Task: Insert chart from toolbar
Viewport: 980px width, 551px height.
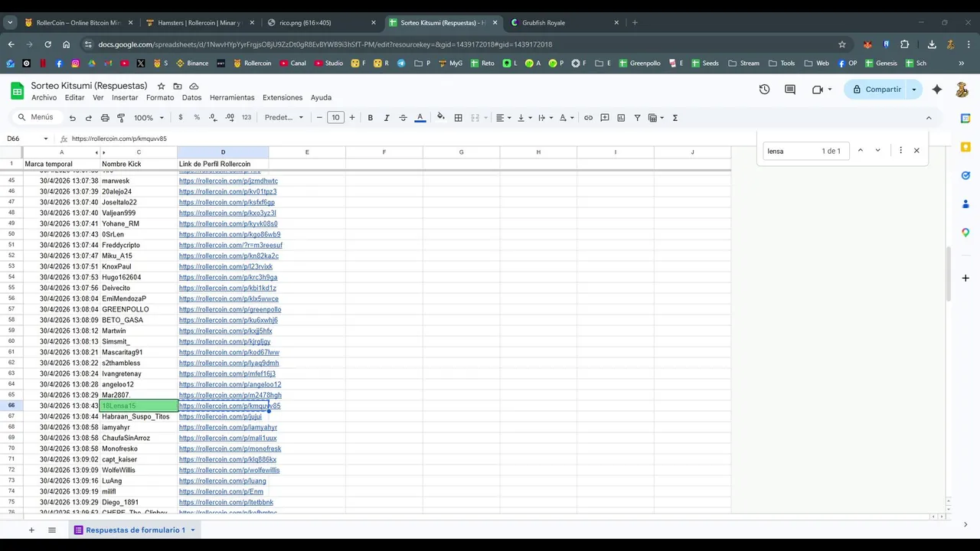Action: (621, 118)
